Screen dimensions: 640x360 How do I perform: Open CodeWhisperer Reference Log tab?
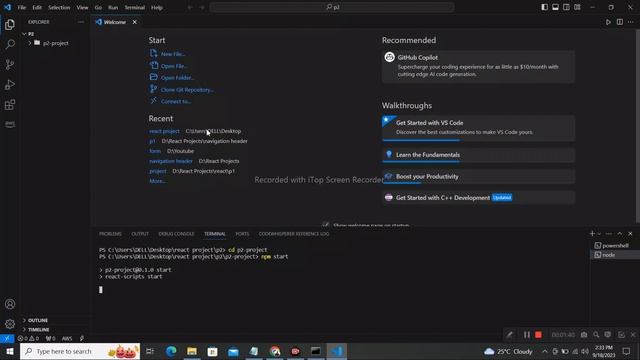294,234
